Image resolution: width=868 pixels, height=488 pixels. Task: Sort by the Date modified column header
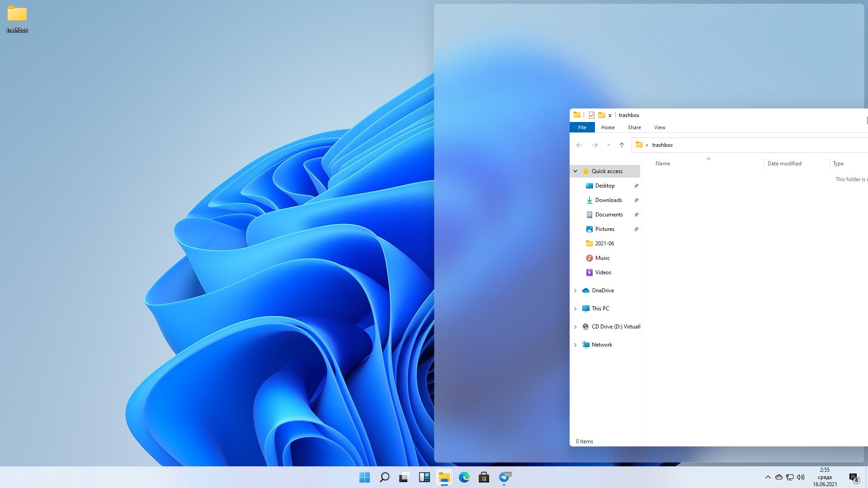pos(784,164)
